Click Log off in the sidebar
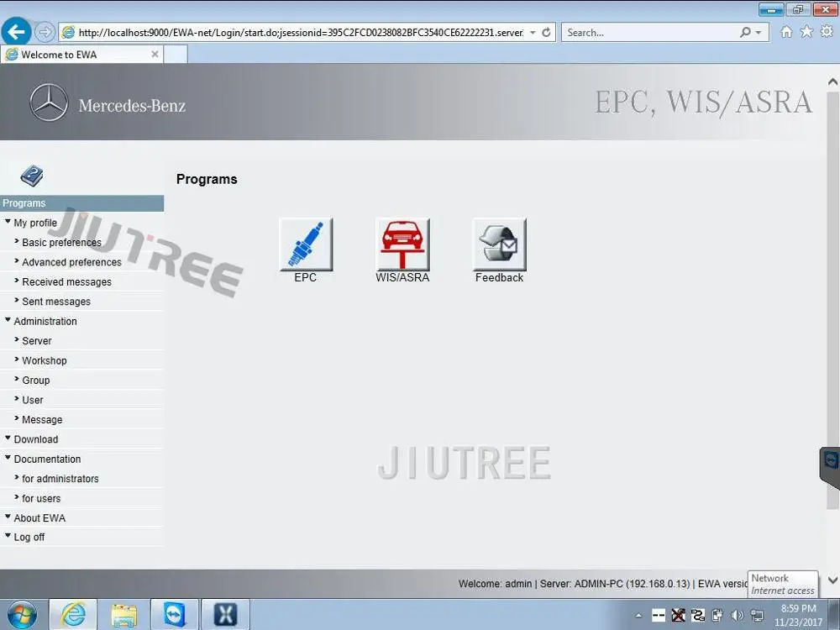This screenshot has height=630, width=840. click(x=29, y=538)
